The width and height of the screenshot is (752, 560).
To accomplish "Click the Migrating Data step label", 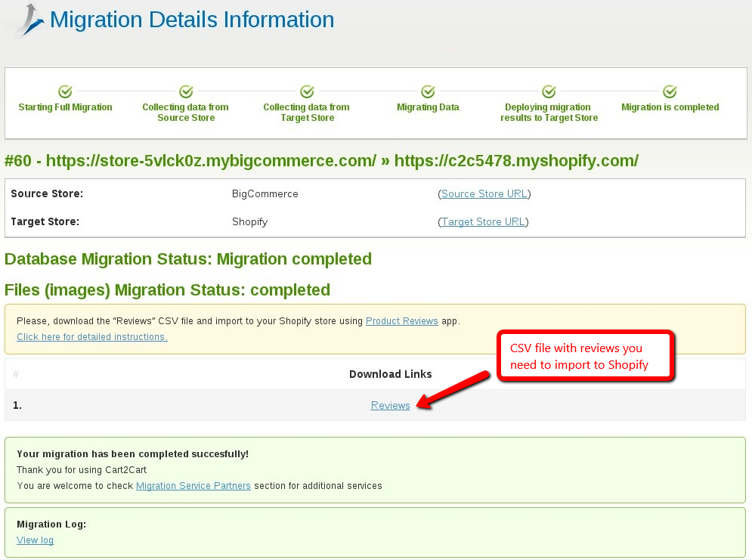I will pos(428,107).
